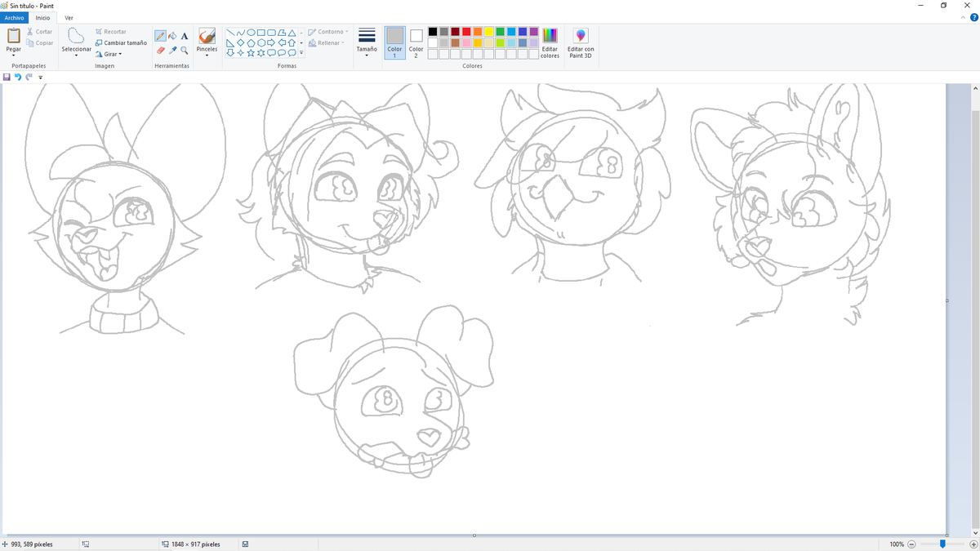Click the Pinceles brush icon

coord(207,36)
